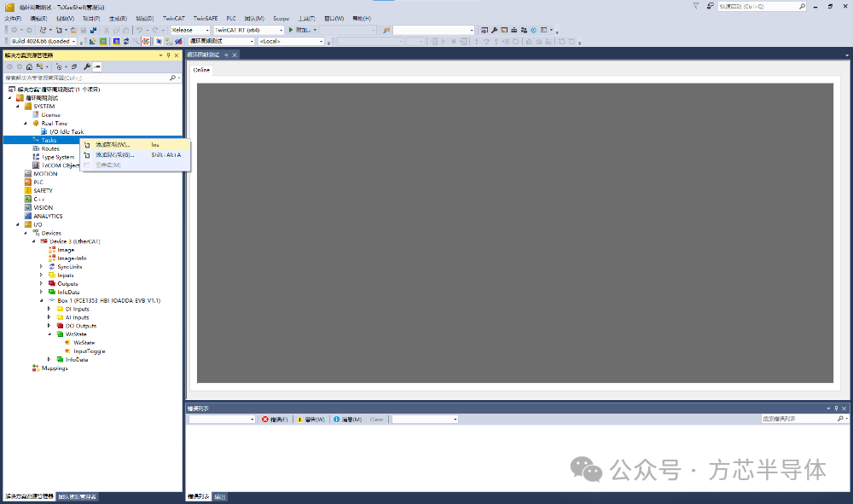Click the Toggle Free Run State red icon
This screenshot has height=504, width=853.
(x=146, y=41)
